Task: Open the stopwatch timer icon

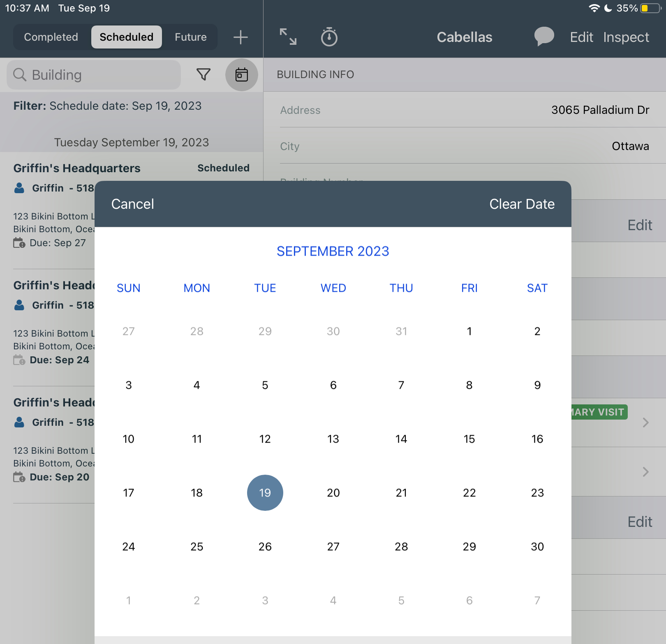Action: pos(329,37)
